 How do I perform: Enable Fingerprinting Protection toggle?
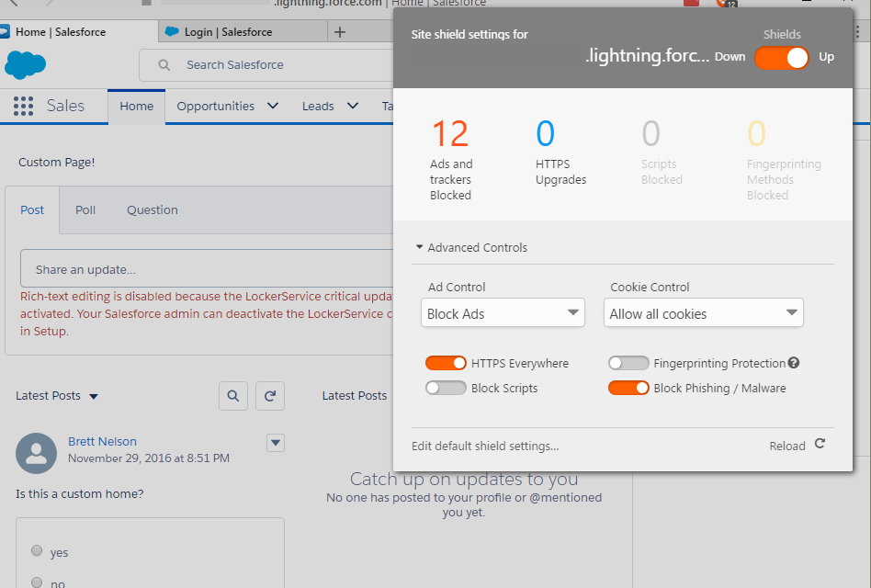(628, 363)
